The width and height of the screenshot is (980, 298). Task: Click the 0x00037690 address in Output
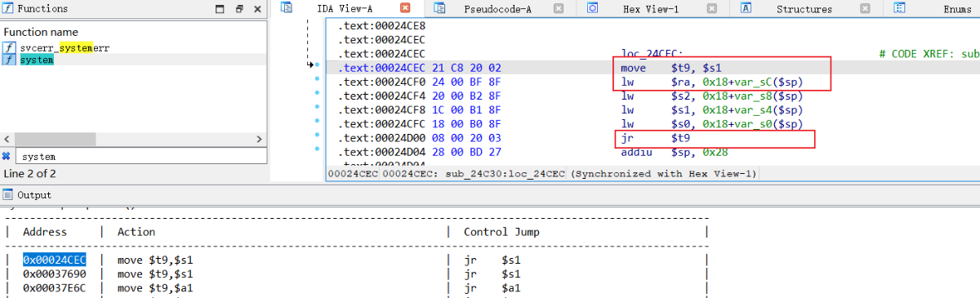54,274
